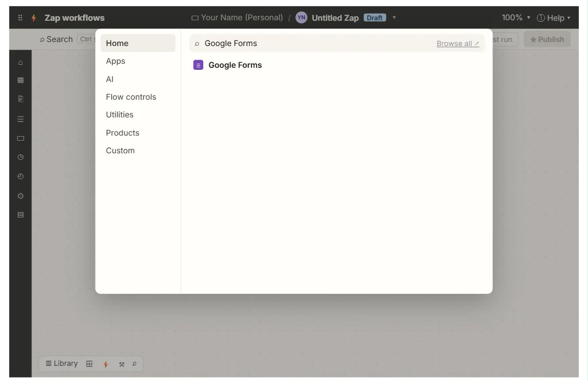The image size is (588, 381).
Task: Click the purple Google Forms app icon
Action: click(x=198, y=65)
